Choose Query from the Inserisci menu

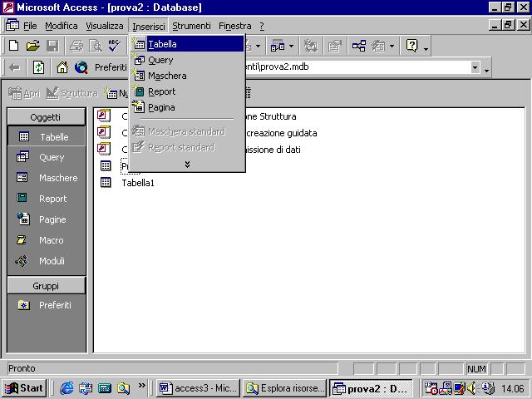tap(187, 60)
